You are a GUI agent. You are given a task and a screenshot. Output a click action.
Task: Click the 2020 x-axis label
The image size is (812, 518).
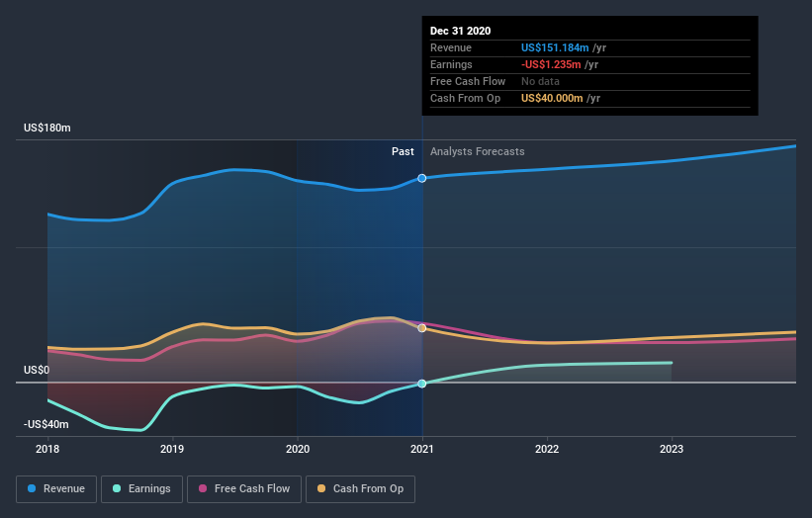pos(298,449)
